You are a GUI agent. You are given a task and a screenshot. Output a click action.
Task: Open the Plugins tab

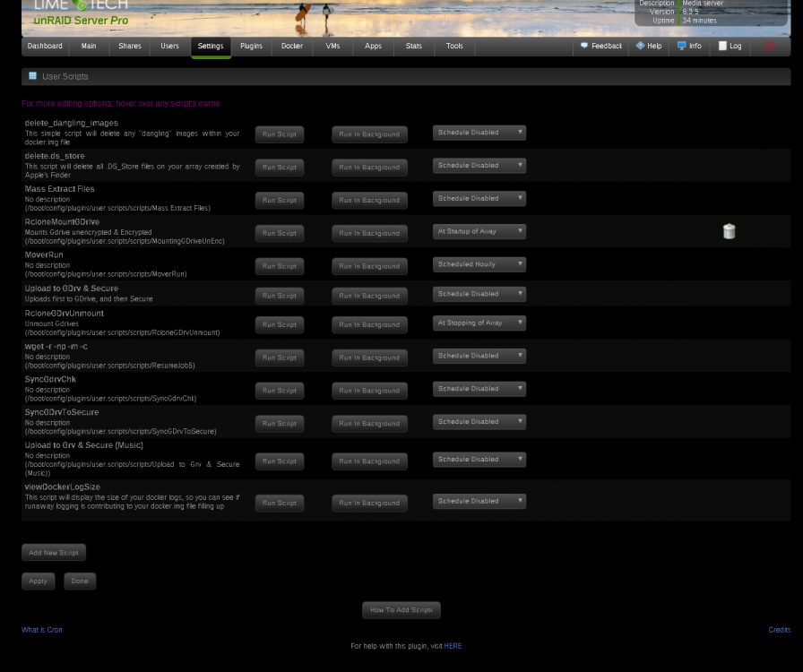[251, 46]
